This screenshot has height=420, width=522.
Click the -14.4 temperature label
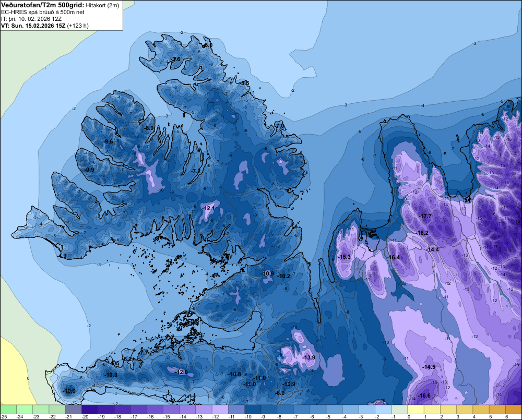click(432, 249)
